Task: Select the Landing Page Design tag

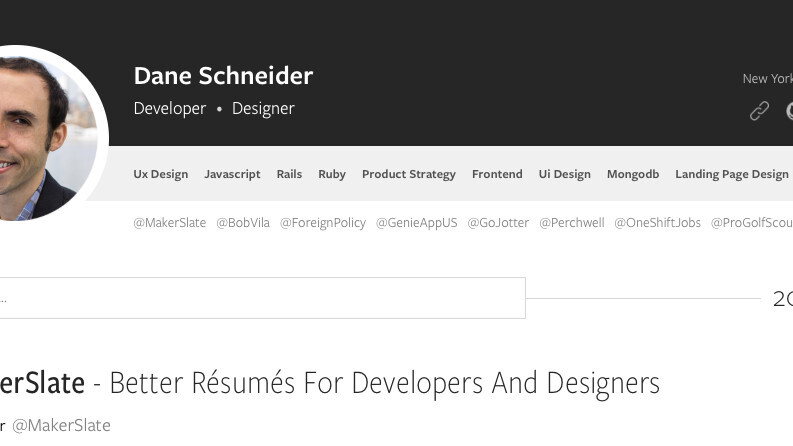Action: (732, 174)
